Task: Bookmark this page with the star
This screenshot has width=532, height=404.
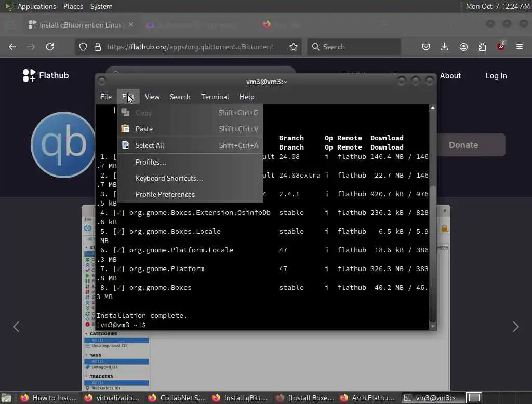Action: point(294,47)
